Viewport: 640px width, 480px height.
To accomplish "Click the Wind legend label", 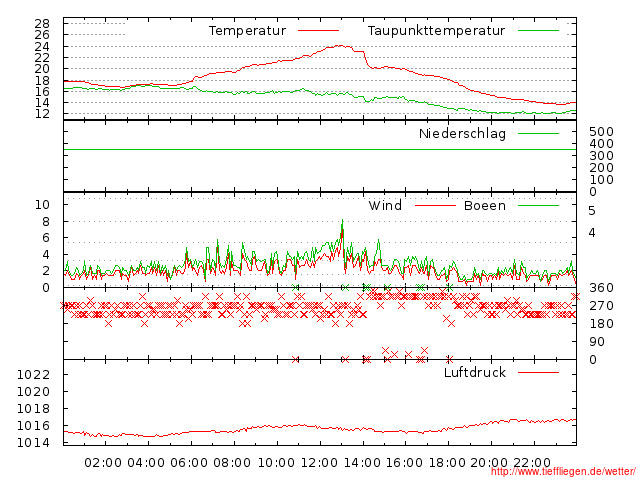I will pyautogui.click(x=385, y=205).
